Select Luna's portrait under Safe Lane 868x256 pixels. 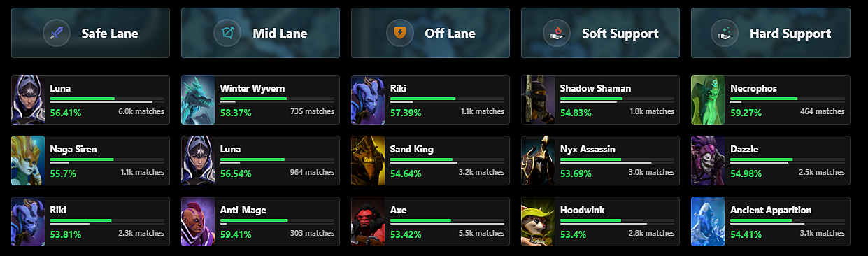point(29,99)
